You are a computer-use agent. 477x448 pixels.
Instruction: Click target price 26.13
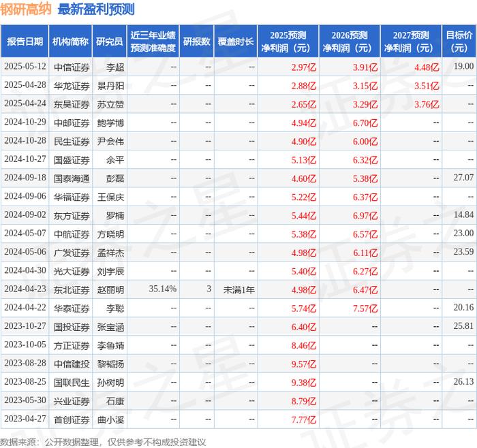(463, 381)
